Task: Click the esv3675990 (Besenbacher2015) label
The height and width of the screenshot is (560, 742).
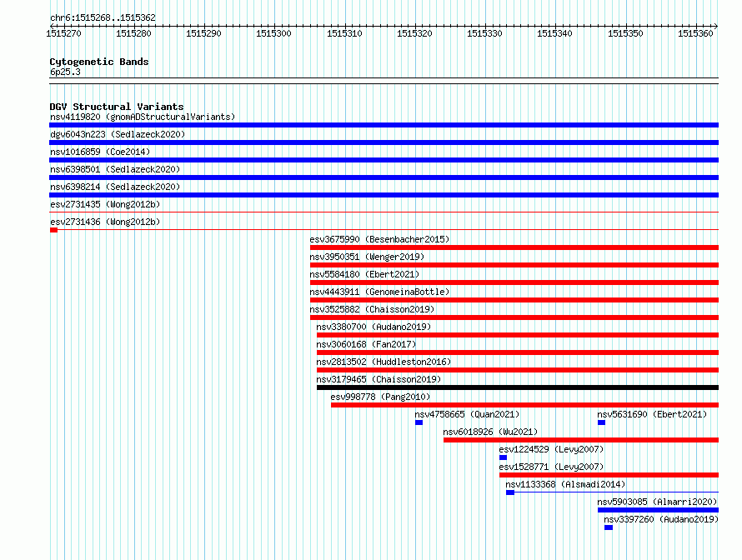Action: (x=379, y=239)
